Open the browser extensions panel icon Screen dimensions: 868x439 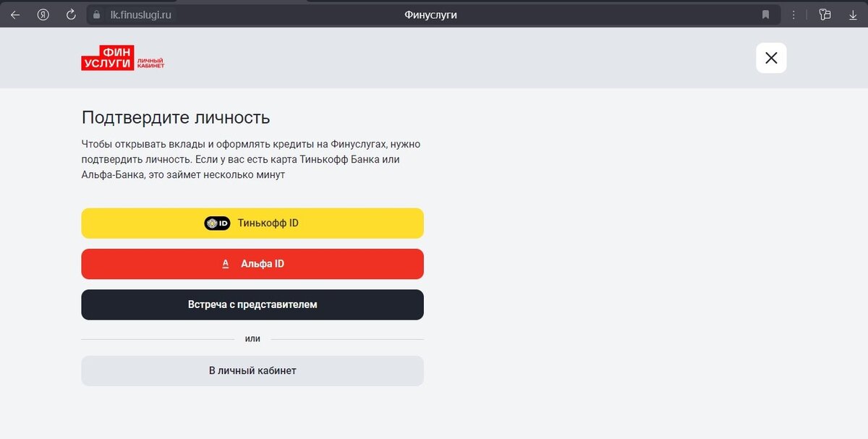pyautogui.click(x=825, y=14)
